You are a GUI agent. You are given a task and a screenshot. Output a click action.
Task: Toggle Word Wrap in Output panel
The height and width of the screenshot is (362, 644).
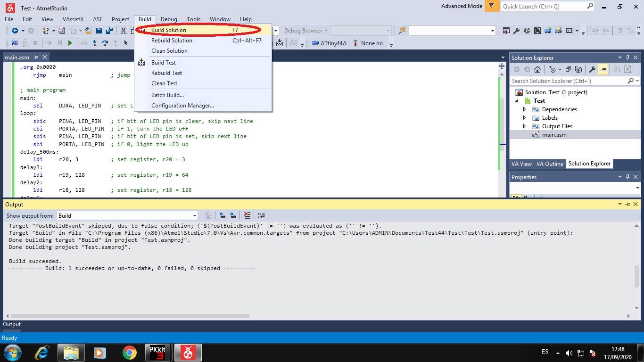click(261, 215)
